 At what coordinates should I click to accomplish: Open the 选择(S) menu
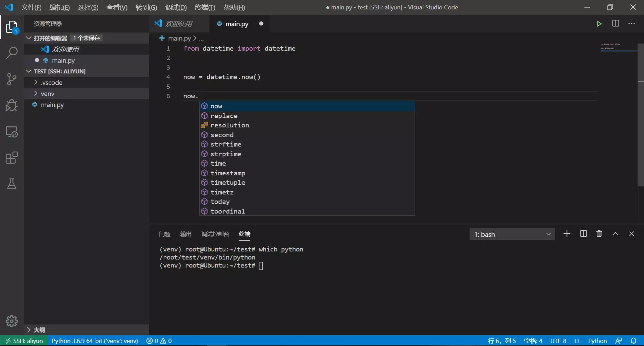point(88,7)
